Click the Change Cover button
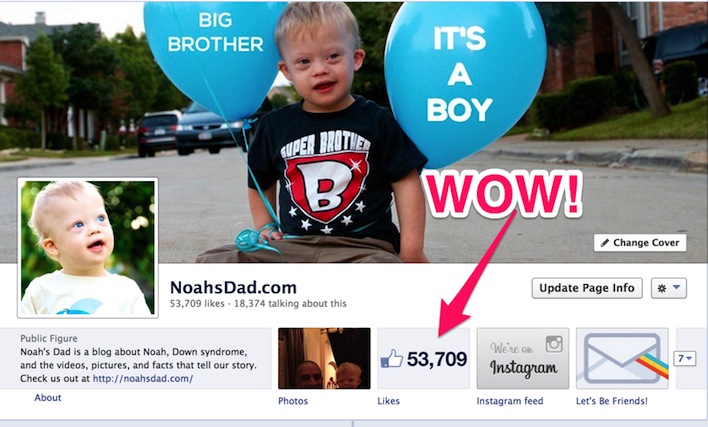Image resolution: width=708 pixels, height=427 pixels. [x=640, y=243]
